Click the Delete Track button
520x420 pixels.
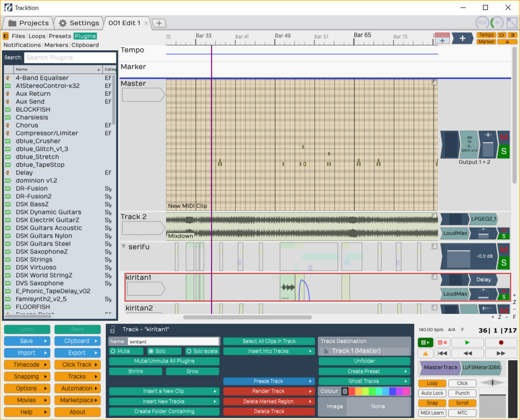click(269, 411)
